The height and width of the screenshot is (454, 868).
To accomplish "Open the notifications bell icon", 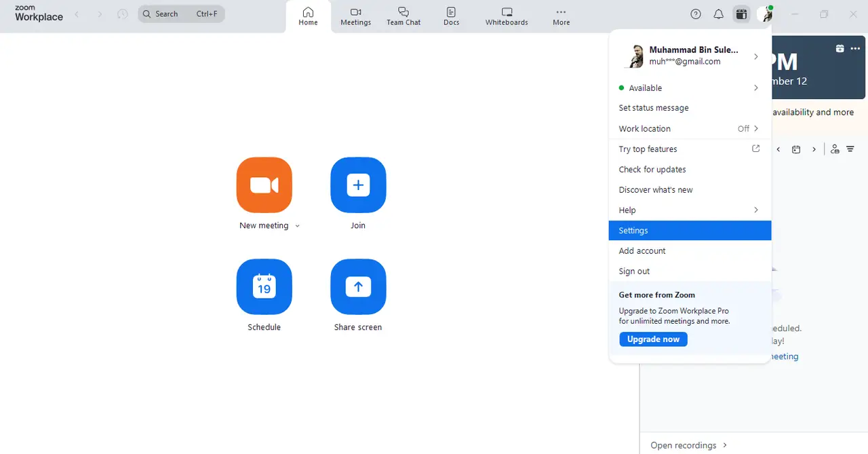I will tap(718, 14).
